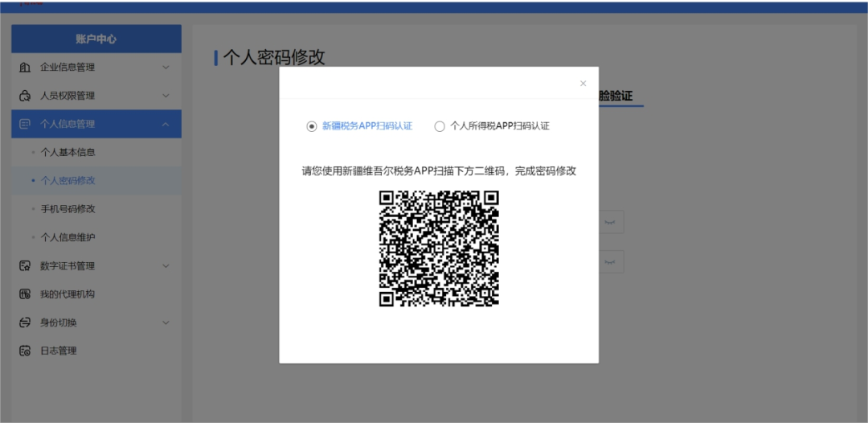
Task: Expand 人员权限管理 chevron
Action: (166, 96)
